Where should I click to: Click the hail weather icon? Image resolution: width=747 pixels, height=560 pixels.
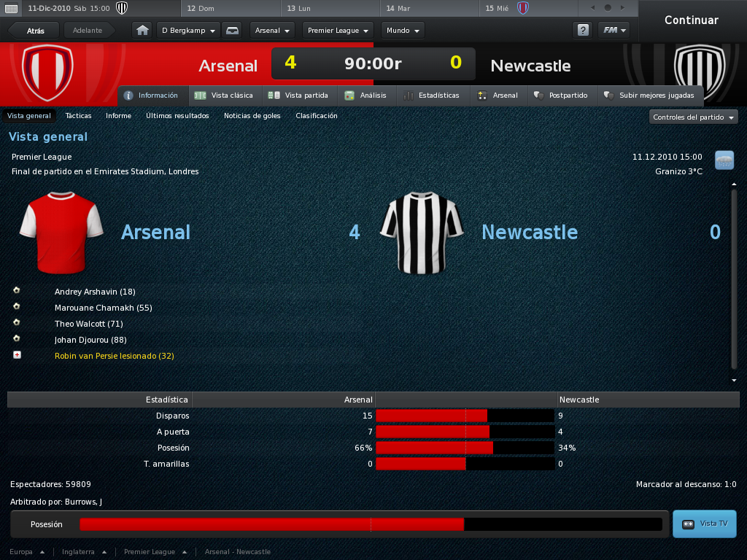[x=724, y=160]
